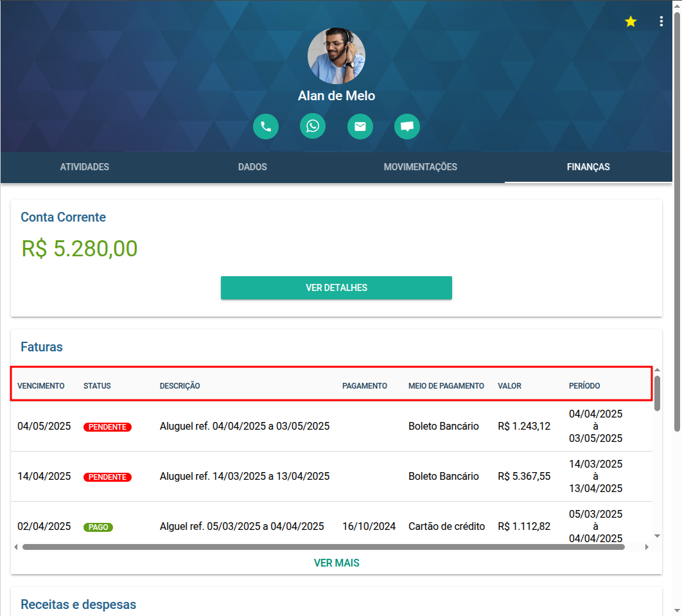The image size is (682, 616).
Task: Click the main page vertical scrollbar
Action: point(678,222)
